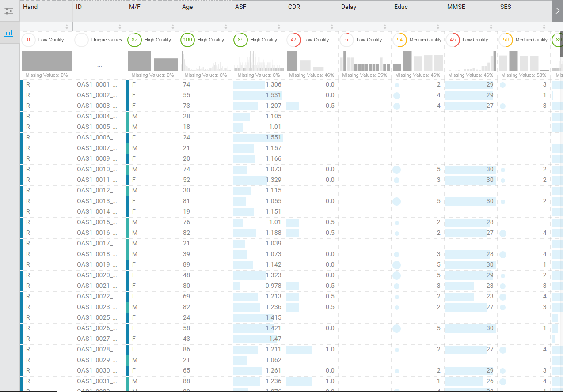The width and height of the screenshot is (563, 392).
Task: Select the ID column header
Action: click(x=99, y=11)
